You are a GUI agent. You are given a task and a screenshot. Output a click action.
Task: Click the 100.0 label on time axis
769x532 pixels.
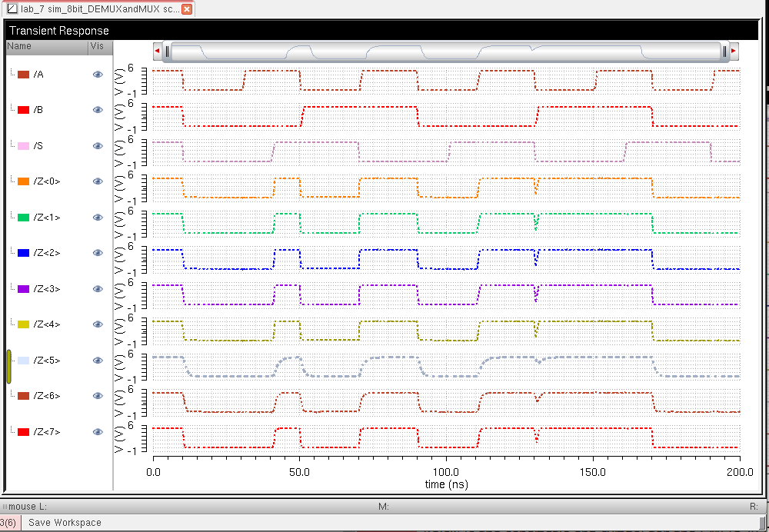(446, 472)
